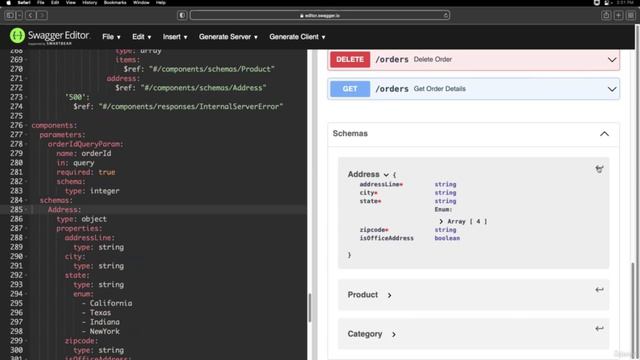Fold code at line 285 Address

(x=27, y=209)
